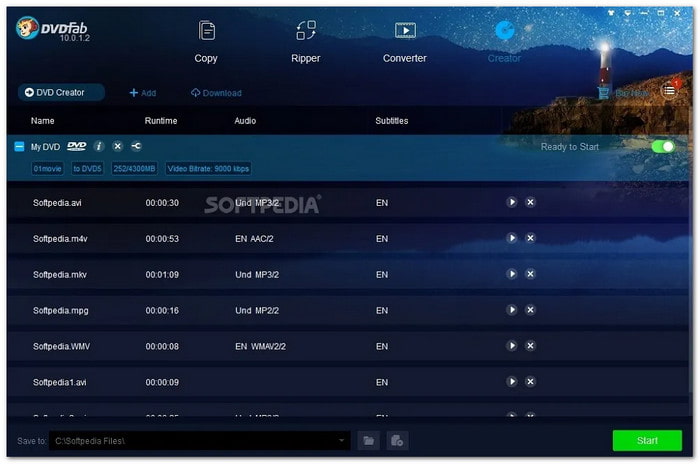Screen dimensions: 700x464
Task: Switch to the Ripper module
Action: click(x=305, y=42)
